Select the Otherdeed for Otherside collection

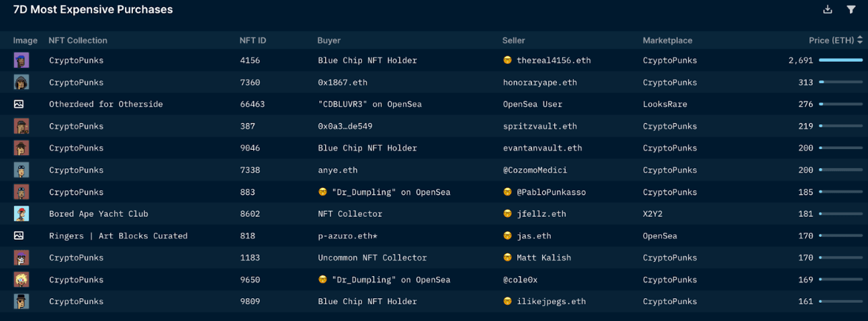106,104
